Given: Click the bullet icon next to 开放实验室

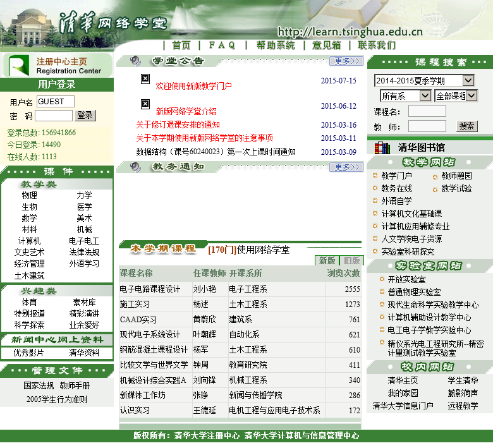Looking at the screenshot, I should coord(382,279).
